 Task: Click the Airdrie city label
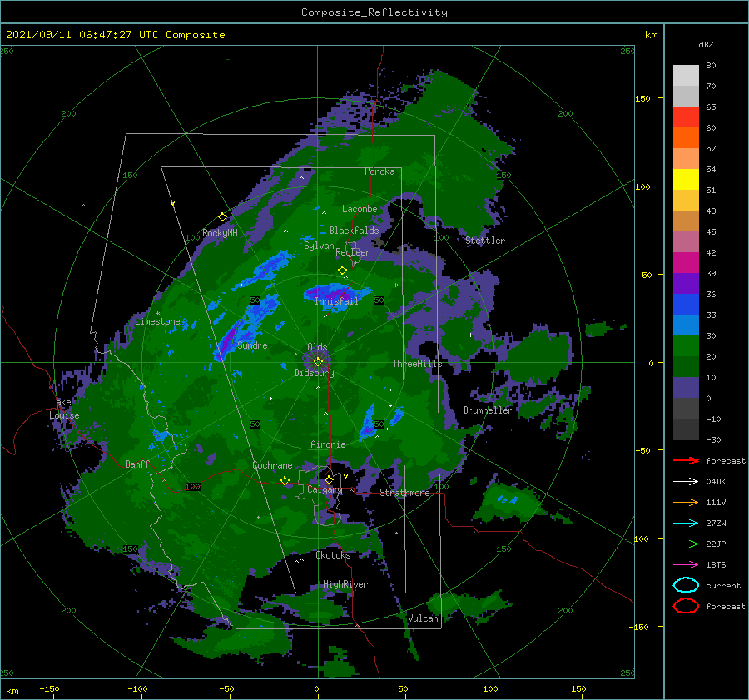[328, 444]
